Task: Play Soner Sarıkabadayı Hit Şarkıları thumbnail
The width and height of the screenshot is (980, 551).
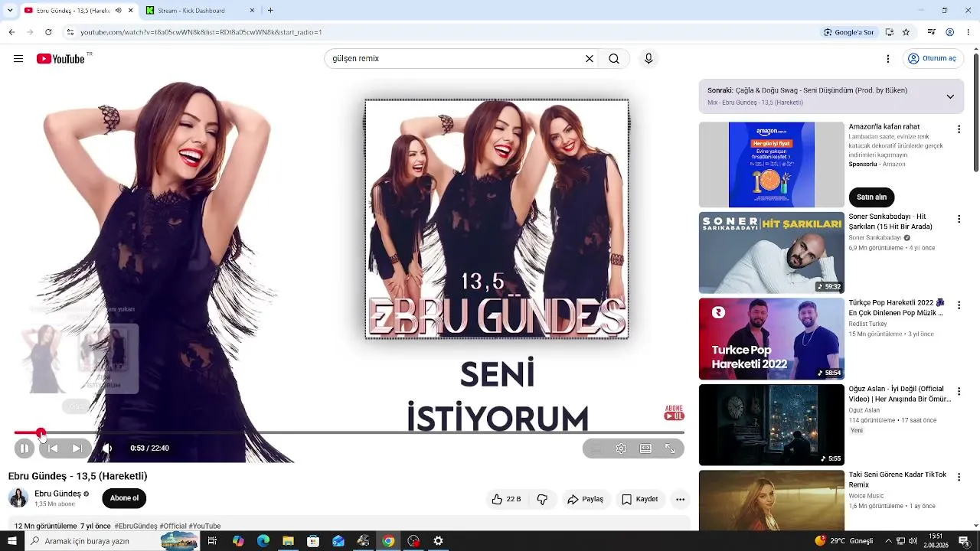Action: coord(772,253)
